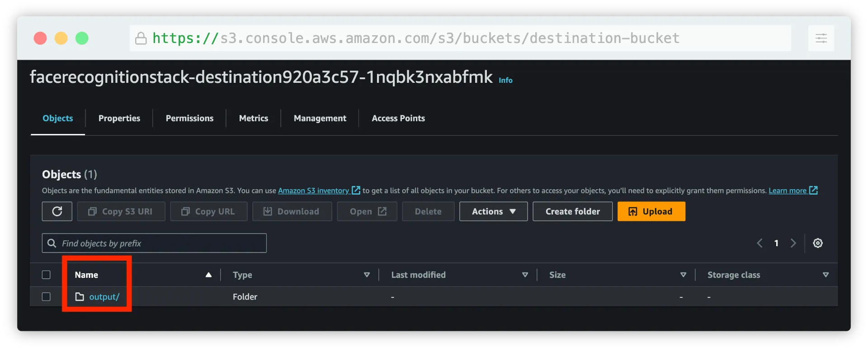Switch to the Objects tab

[x=58, y=118]
